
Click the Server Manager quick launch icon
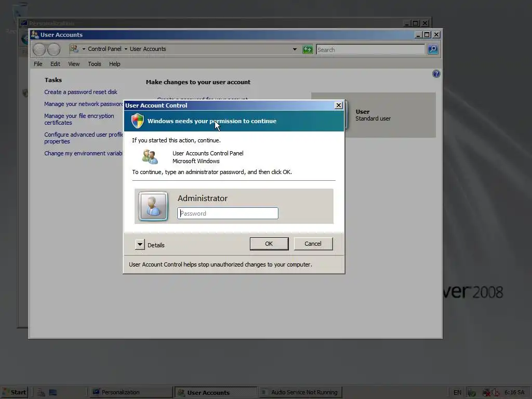[x=41, y=393]
